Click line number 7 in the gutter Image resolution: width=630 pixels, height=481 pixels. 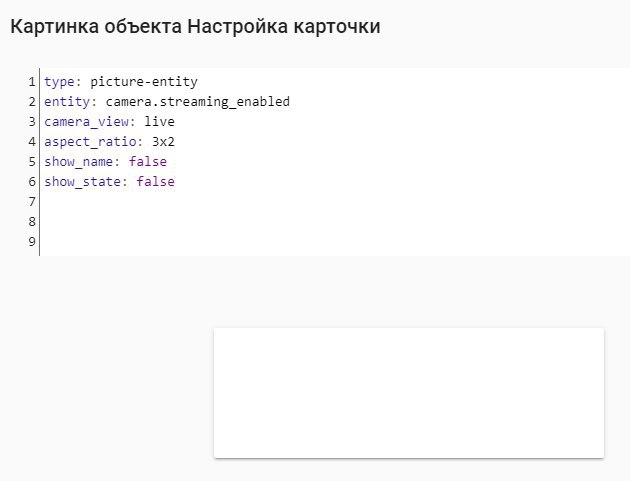coord(32,201)
